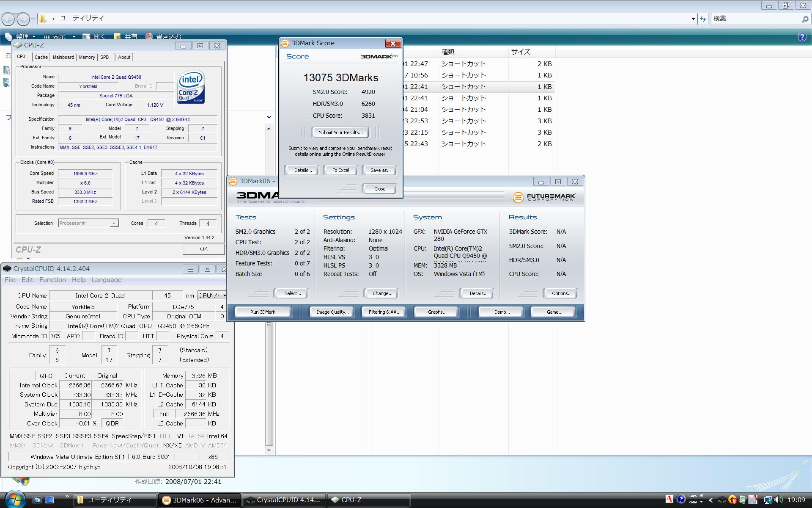Click the Explorer forward navigation arrow
This screenshot has height=508, width=812.
pyautogui.click(x=23, y=19)
